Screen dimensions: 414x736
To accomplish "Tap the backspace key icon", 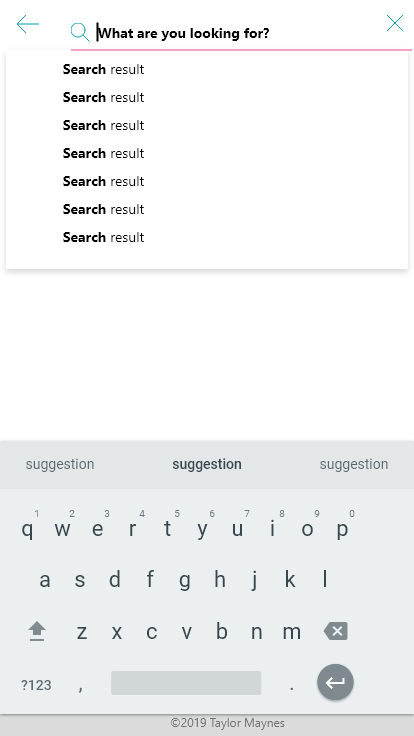I will point(336,631).
